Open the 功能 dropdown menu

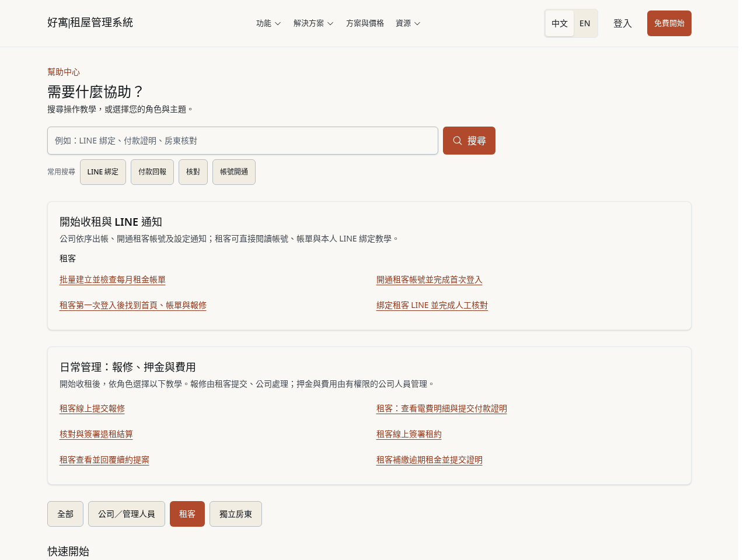click(268, 23)
